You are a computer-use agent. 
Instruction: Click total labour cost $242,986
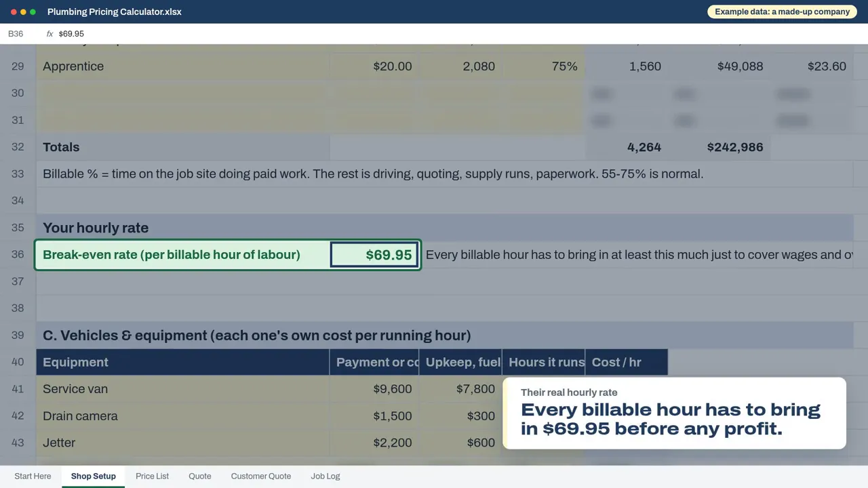pos(719,147)
